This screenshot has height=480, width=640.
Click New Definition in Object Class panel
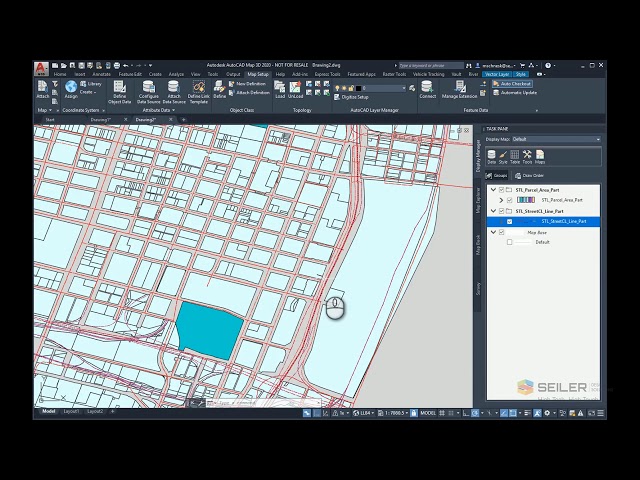(247, 84)
